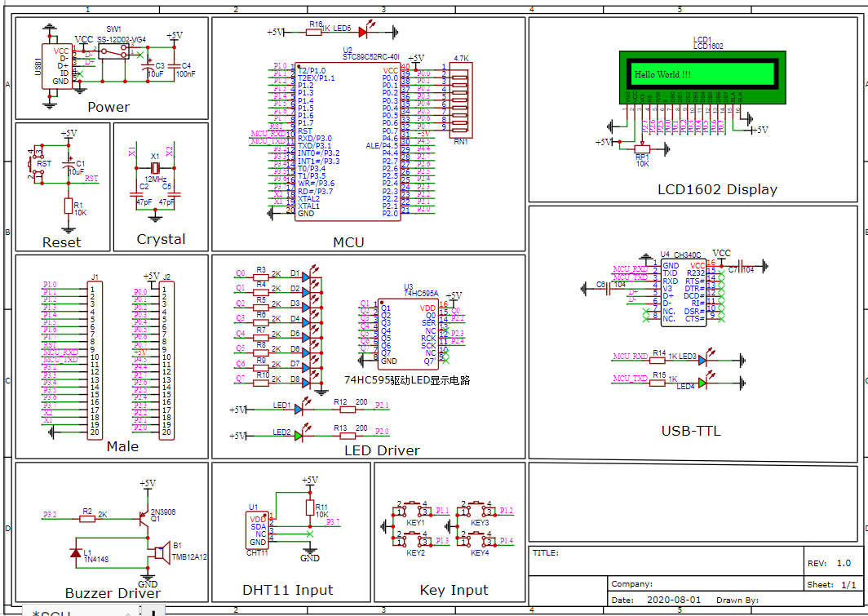
Task: Click the "STC89C52RC-40I" part label
Action: coord(370,56)
